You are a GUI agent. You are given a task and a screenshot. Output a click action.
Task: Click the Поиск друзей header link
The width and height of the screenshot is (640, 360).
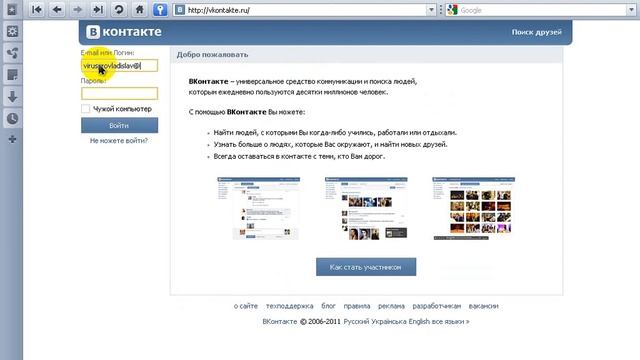pyautogui.click(x=536, y=32)
